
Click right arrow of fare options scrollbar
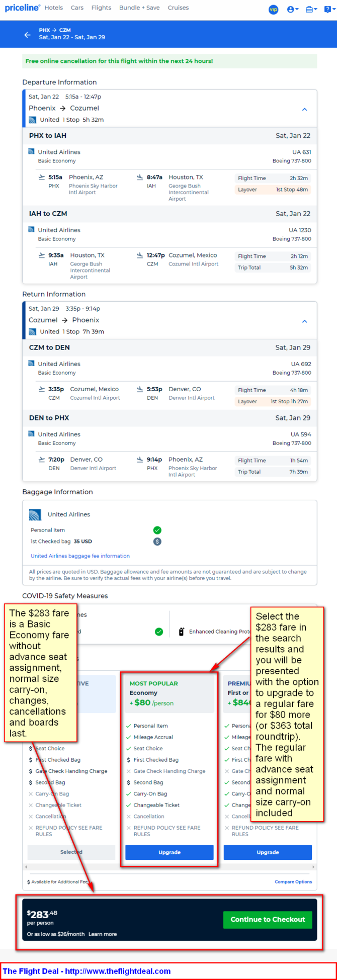pos(313,867)
